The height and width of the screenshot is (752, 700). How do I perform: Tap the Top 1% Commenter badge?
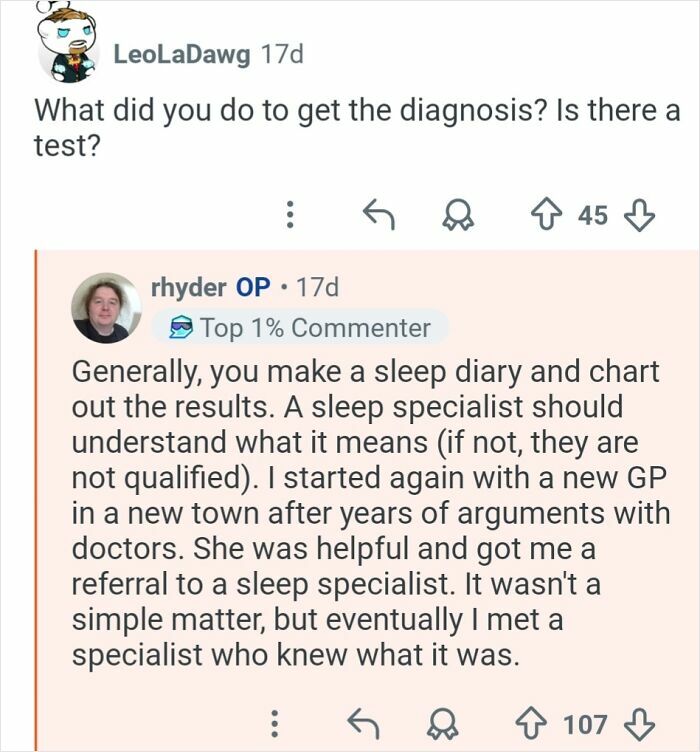point(299,327)
